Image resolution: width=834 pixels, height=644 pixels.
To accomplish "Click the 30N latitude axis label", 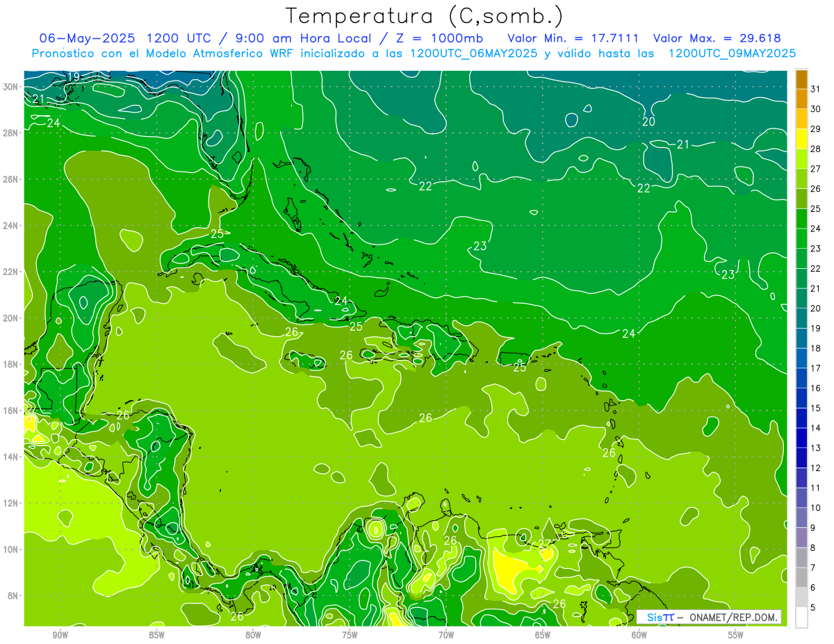I will 10,87.
